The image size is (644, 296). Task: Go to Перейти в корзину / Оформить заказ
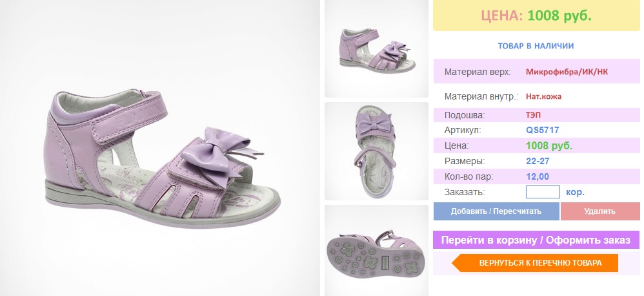click(536, 240)
